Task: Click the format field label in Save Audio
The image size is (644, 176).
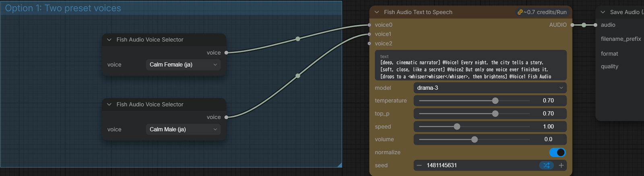Action: click(x=609, y=54)
